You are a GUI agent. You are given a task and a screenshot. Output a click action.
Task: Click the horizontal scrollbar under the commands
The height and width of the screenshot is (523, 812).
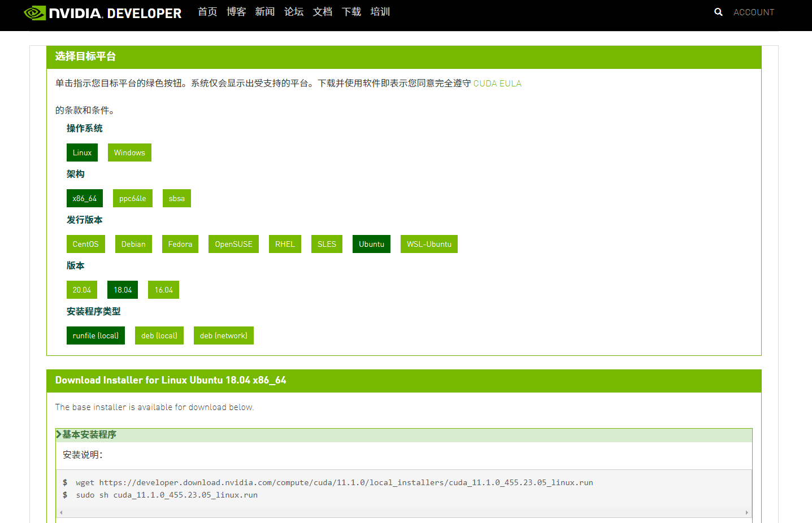(x=404, y=513)
